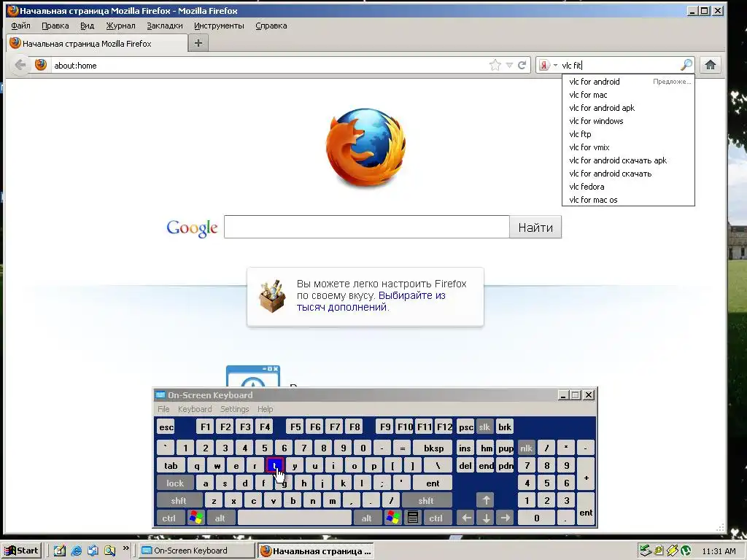Select the Начальная страница Mozilla Firefox tab
747x560 pixels.
pyautogui.click(x=97, y=43)
